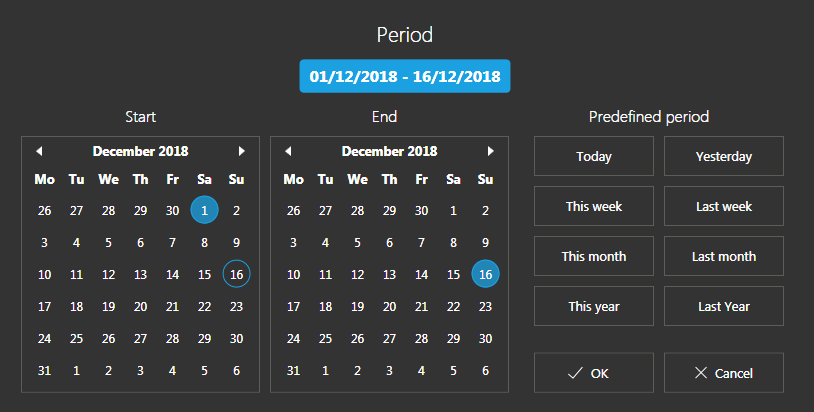Screen dimensions: 814x412
Task: Open End calendar month header December 2018
Action: 389,151
